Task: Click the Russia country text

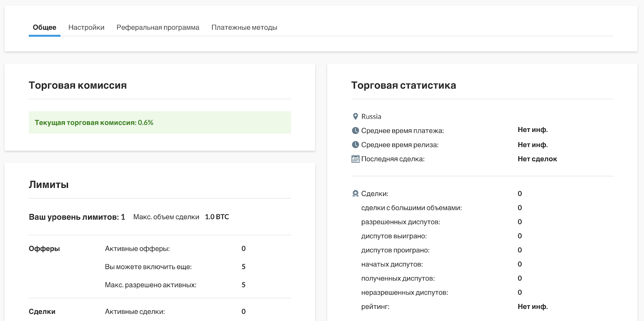Action: point(371,117)
